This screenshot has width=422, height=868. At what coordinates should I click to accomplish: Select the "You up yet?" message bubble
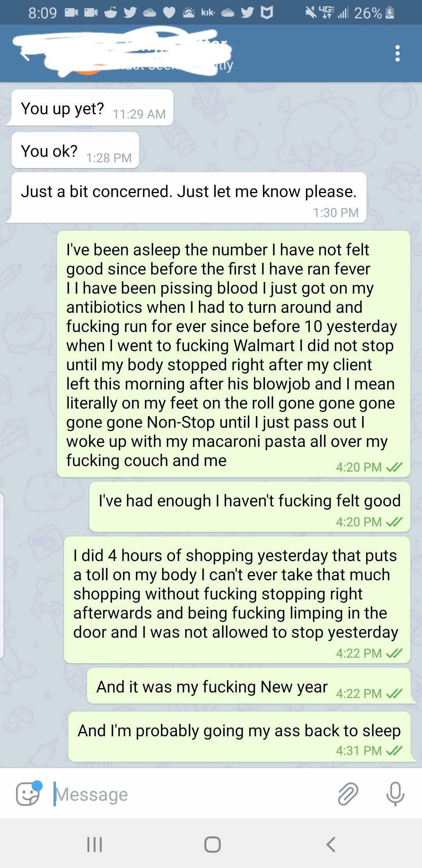(x=92, y=108)
